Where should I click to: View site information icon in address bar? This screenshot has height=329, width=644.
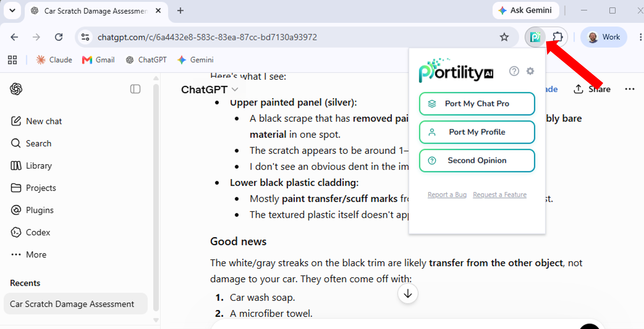[85, 37]
